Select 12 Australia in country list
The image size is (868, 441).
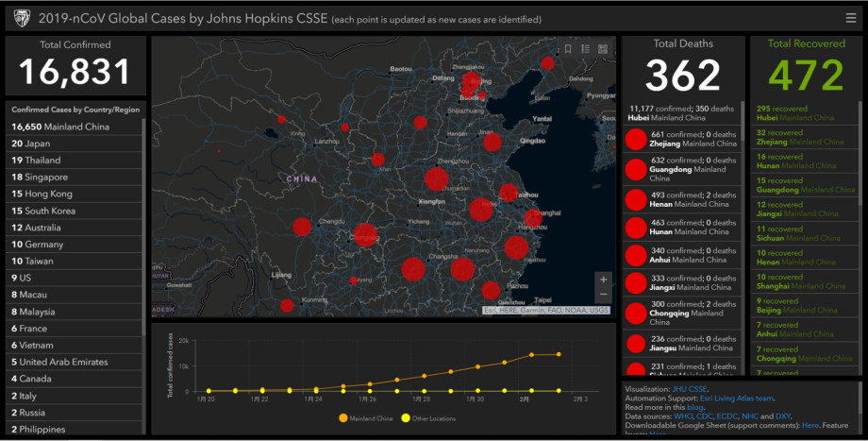pos(75,228)
